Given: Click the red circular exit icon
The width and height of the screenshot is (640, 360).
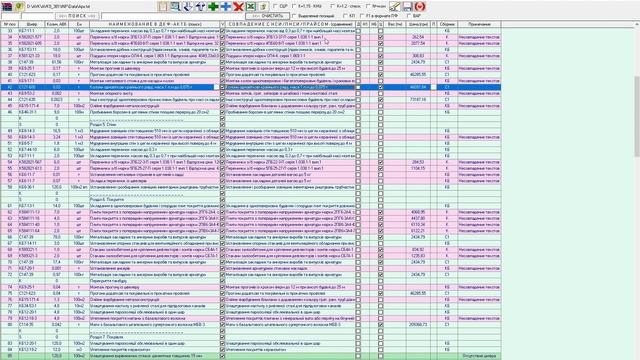Looking at the screenshot, I should (420, 6).
